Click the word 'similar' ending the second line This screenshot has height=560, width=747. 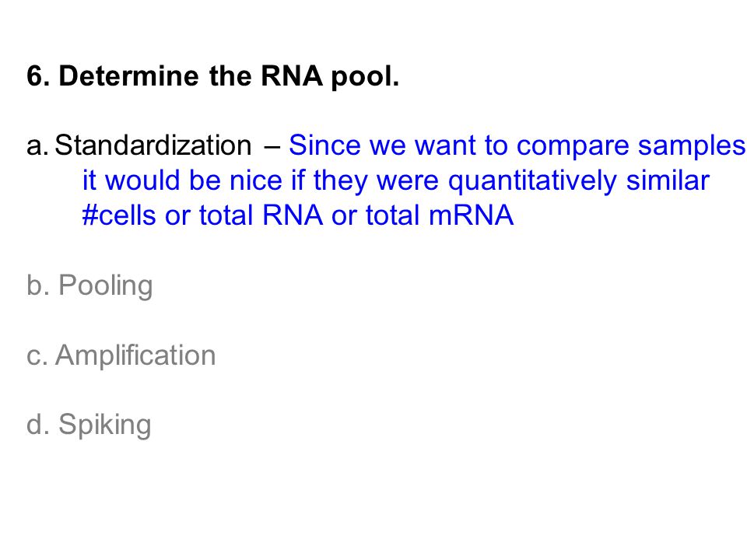tap(668, 180)
